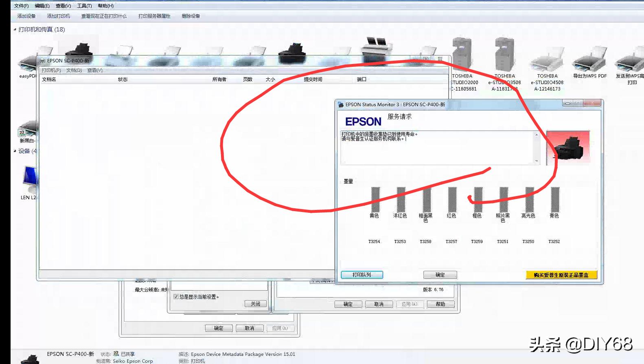This screenshot has height=364, width=644.
Task: Open the 文件(F) menu
Action: (21, 6)
